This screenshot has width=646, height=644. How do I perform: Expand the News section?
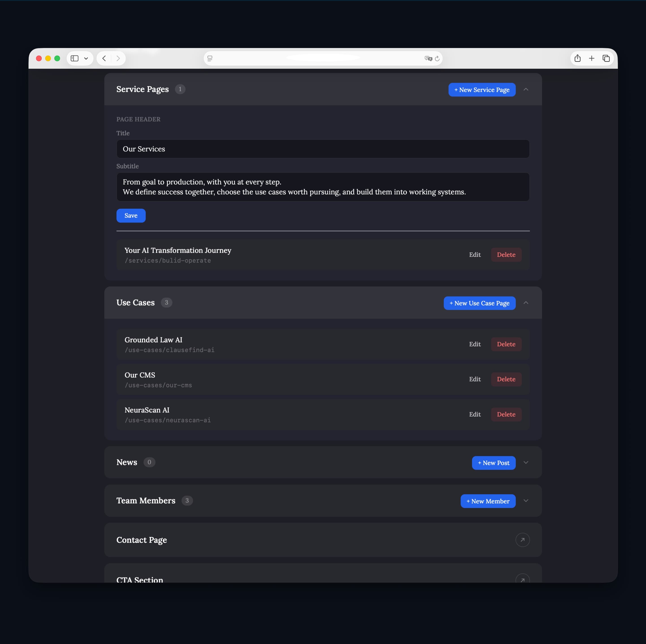tap(526, 463)
